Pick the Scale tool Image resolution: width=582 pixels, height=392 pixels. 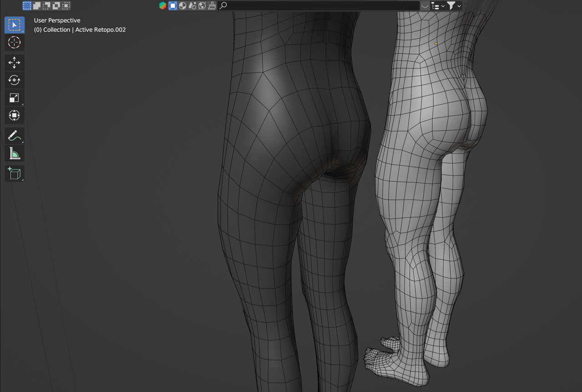point(14,98)
